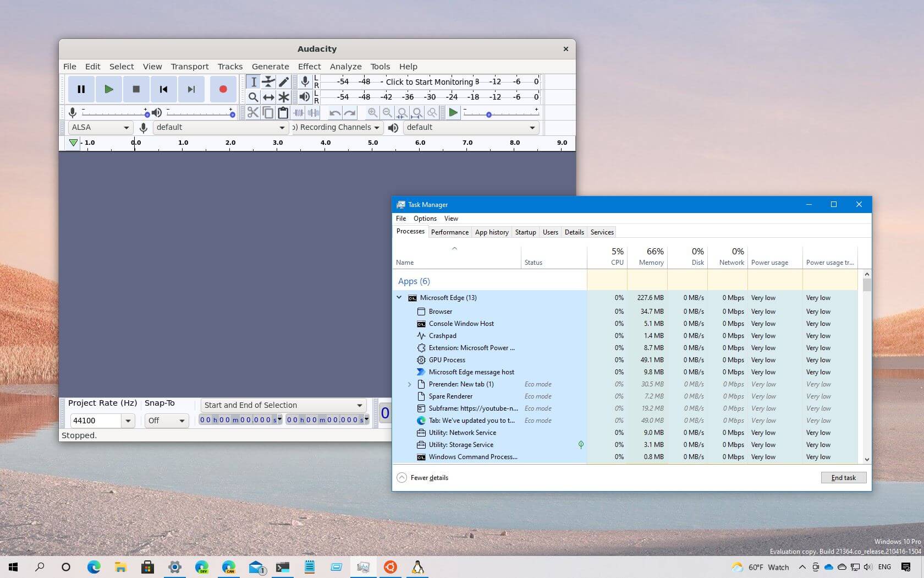Choose the Draw tool
The width and height of the screenshot is (924, 578).
point(284,81)
